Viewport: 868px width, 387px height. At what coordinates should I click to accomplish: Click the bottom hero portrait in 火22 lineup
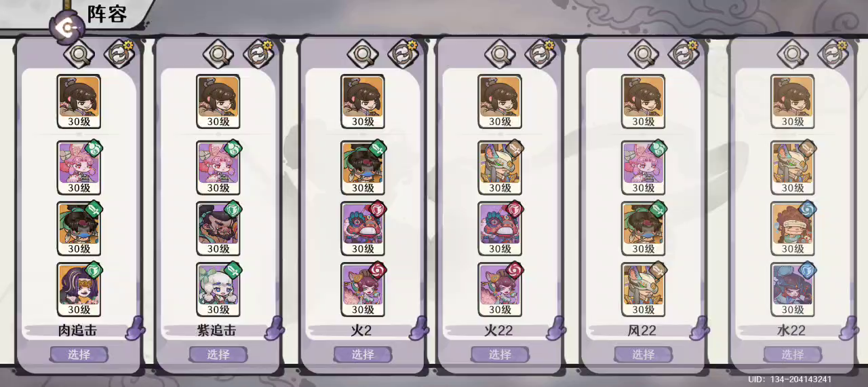click(500, 289)
